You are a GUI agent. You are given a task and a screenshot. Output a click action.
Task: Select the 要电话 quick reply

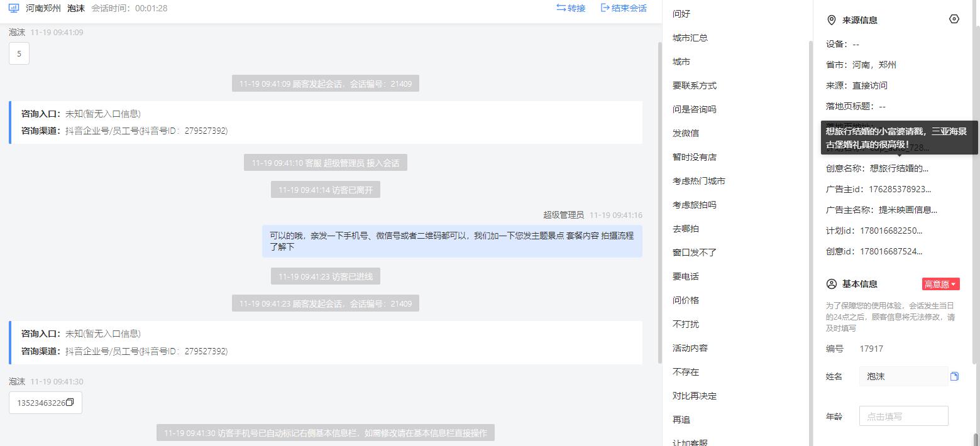point(686,276)
